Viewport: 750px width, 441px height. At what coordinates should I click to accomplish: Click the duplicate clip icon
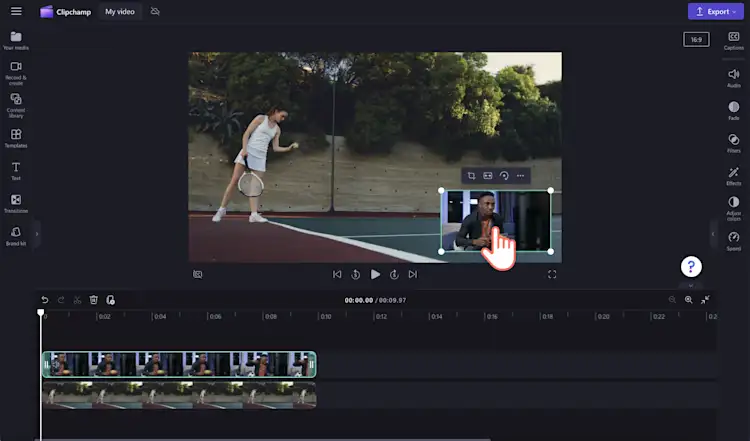[110, 300]
